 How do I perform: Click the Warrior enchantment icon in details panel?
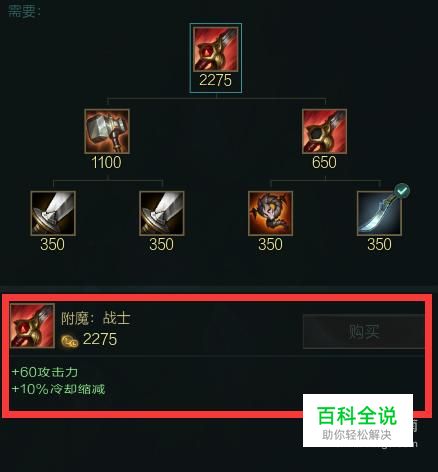(x=32, y=326)
